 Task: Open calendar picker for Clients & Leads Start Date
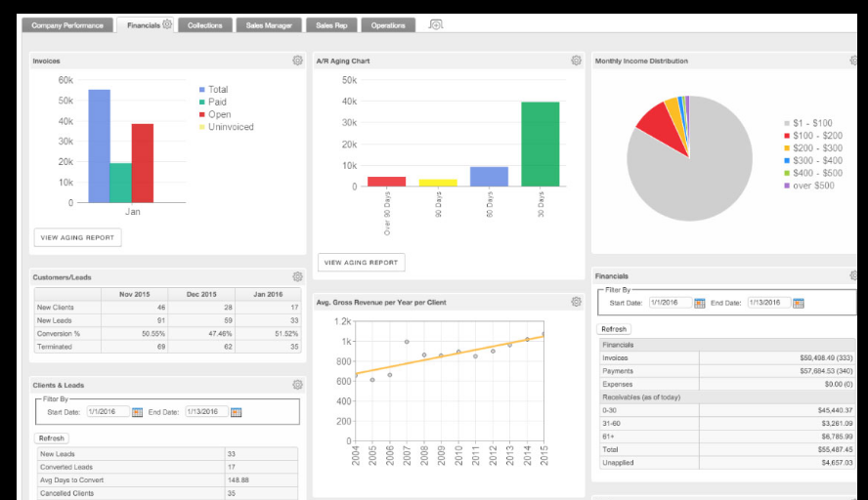(x=137, y=412)
